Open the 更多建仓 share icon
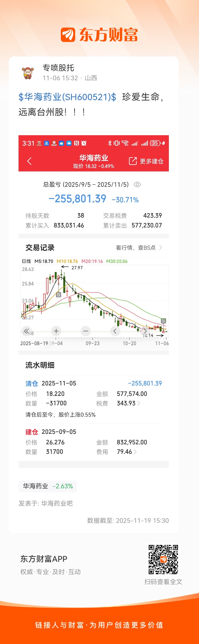The image size is (199, 644). tap(133, 161)
